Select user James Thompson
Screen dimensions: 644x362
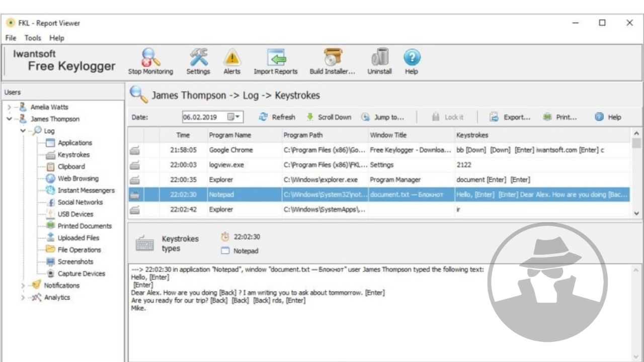(x=55, y=119)
